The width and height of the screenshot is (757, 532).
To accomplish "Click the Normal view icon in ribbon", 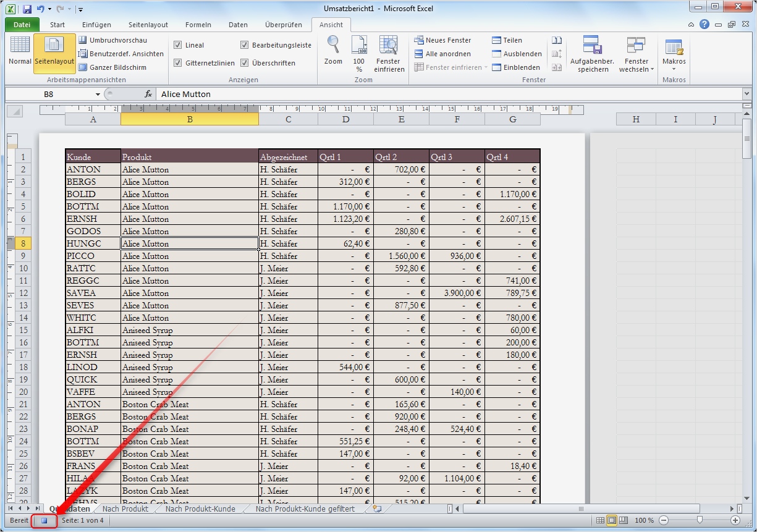I will pyautogui.click(x=20, y=46).
